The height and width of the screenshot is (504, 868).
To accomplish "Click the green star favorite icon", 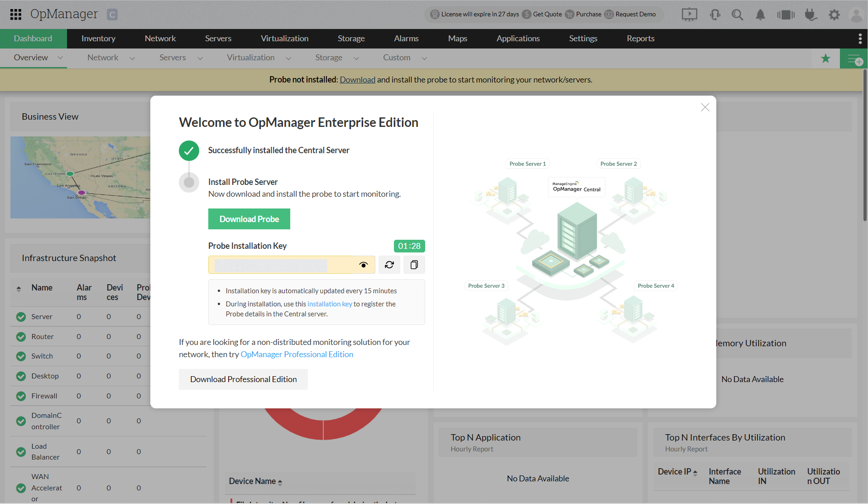I will click(826, 58).
